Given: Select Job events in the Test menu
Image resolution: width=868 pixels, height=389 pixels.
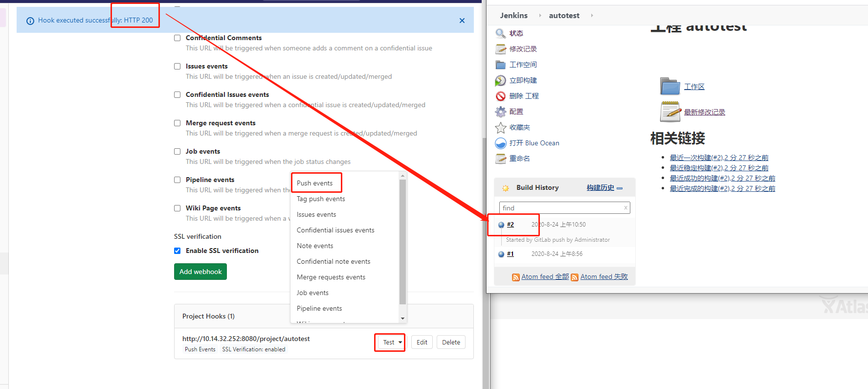Looking at the screenshot, I should (x=312, y=293).
